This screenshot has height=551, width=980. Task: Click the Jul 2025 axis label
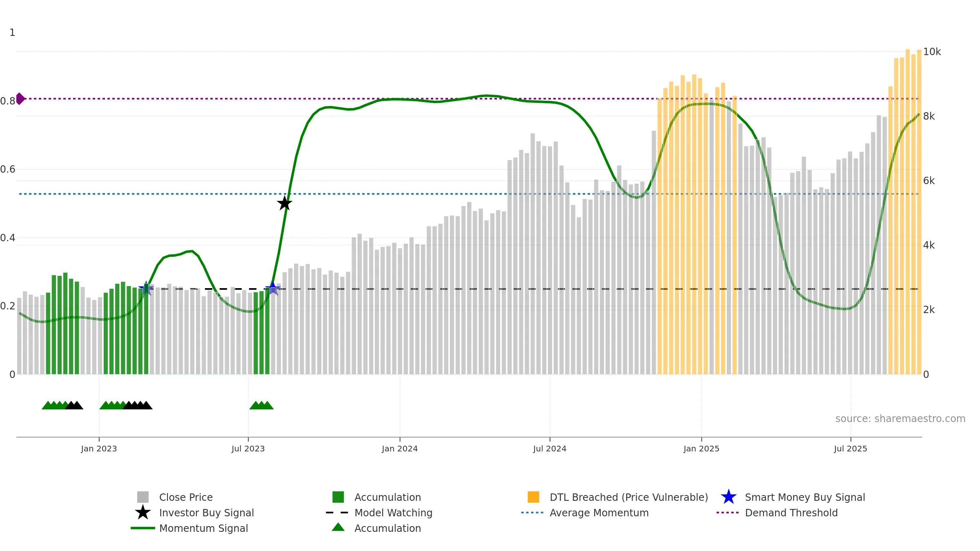click(x=851, y=449)
